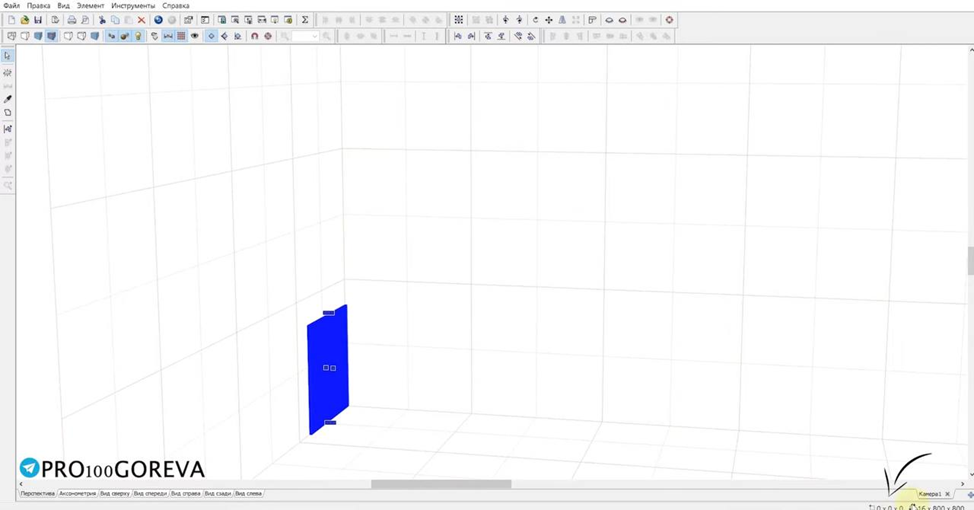Viewport: 974px width, 510px height.
Task: Click the bottom handle of the blue panel
Action: click(x=330, y=422)
